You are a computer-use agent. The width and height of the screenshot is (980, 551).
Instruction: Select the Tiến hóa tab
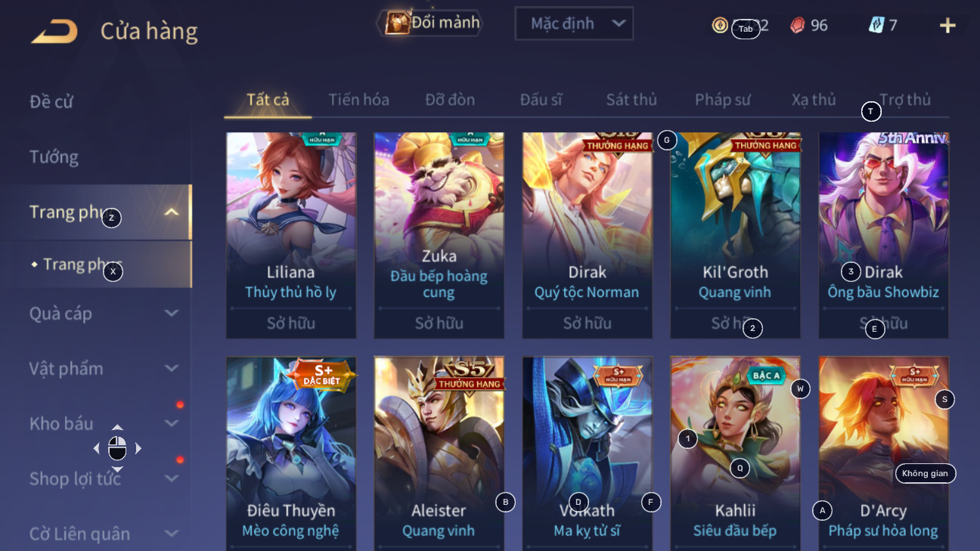[x=359, y=100]
